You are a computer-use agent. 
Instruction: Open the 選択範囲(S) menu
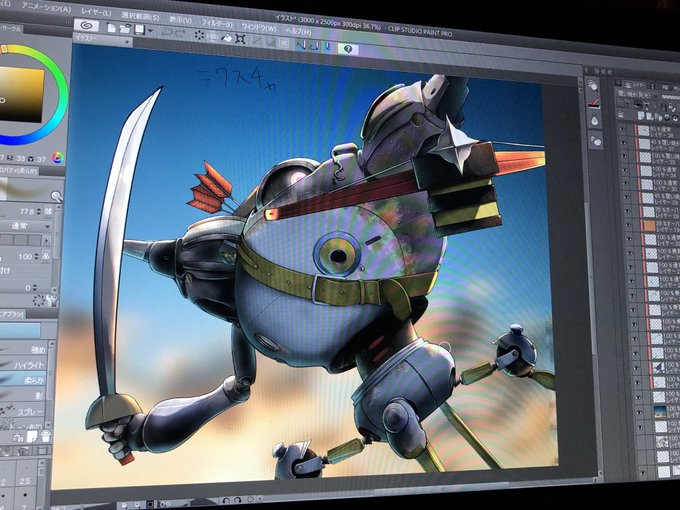click(140, 16)
